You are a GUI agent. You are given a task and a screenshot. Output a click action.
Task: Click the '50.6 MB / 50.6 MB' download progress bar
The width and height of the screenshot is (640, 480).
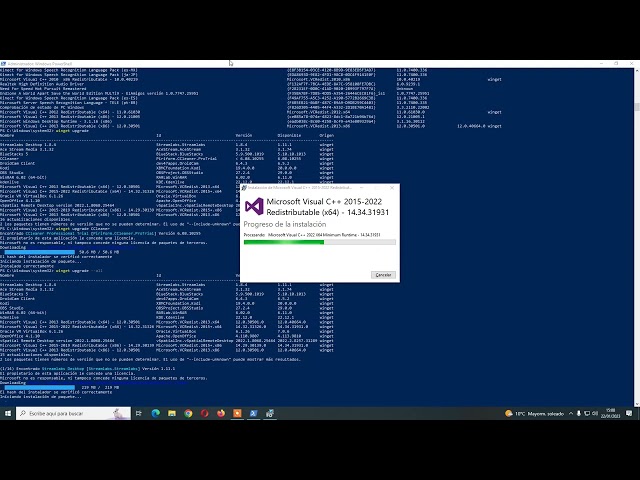point(40,252)
